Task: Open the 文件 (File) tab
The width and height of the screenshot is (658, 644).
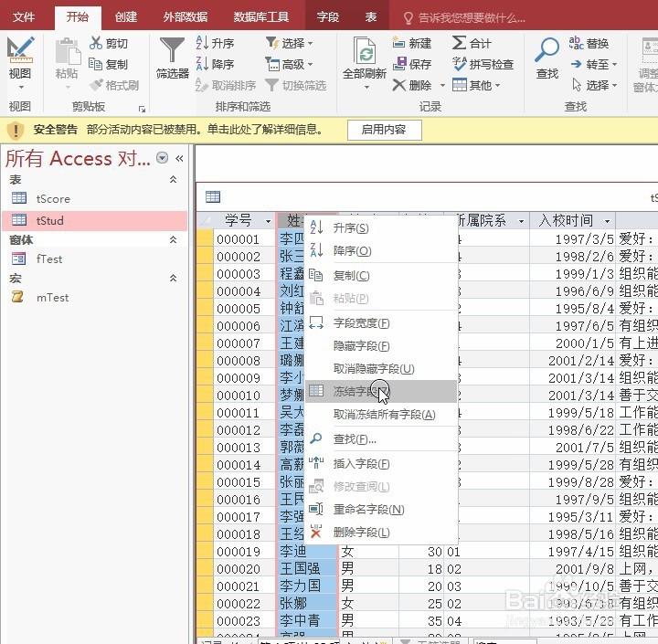Action: click(x=24, y=17)
